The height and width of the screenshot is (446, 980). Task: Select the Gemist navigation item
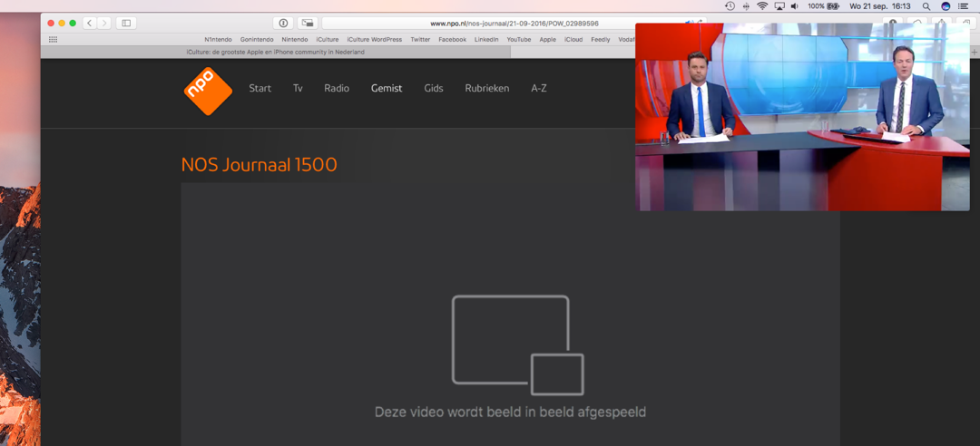[x=387, y=89]
